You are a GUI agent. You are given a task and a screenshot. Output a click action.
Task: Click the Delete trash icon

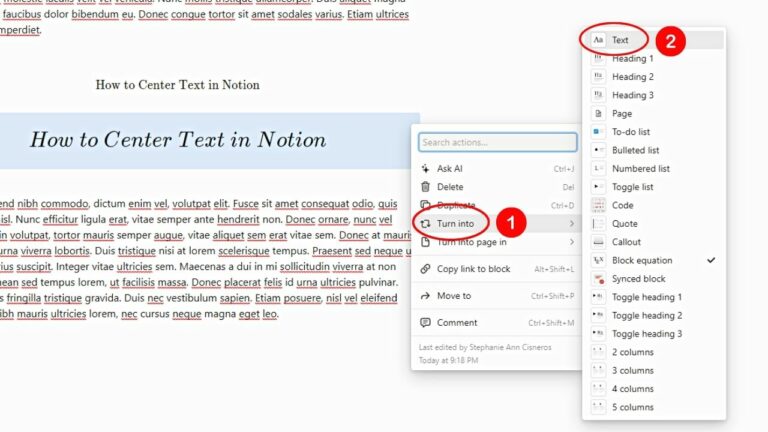[425, 187]
